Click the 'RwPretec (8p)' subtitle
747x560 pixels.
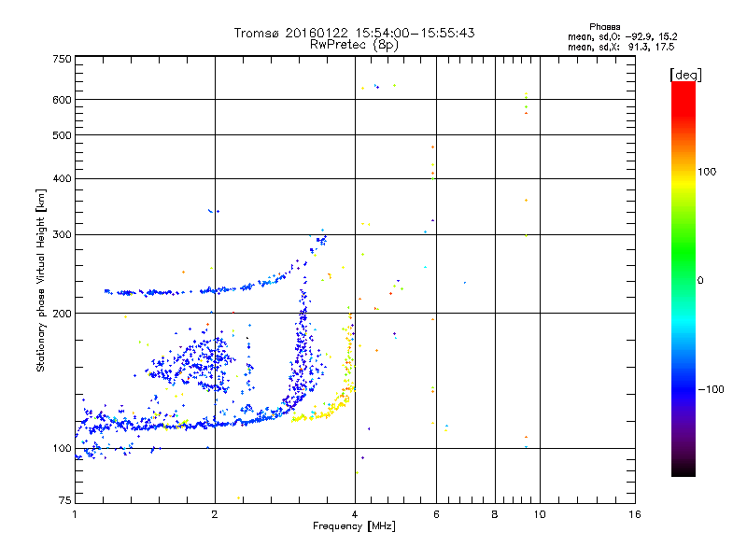pyautogui.click(x=354, y=45)
